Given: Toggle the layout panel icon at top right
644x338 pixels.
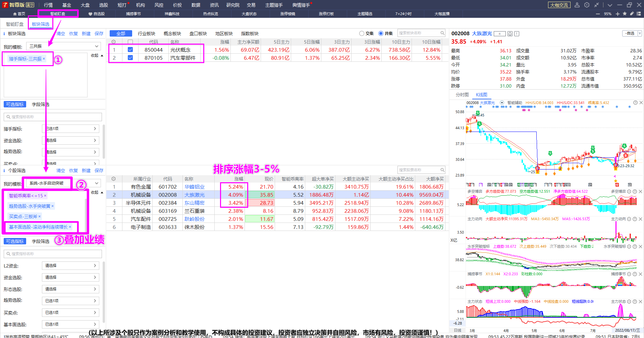Looking at the screenshot, I should click(639, 14).
